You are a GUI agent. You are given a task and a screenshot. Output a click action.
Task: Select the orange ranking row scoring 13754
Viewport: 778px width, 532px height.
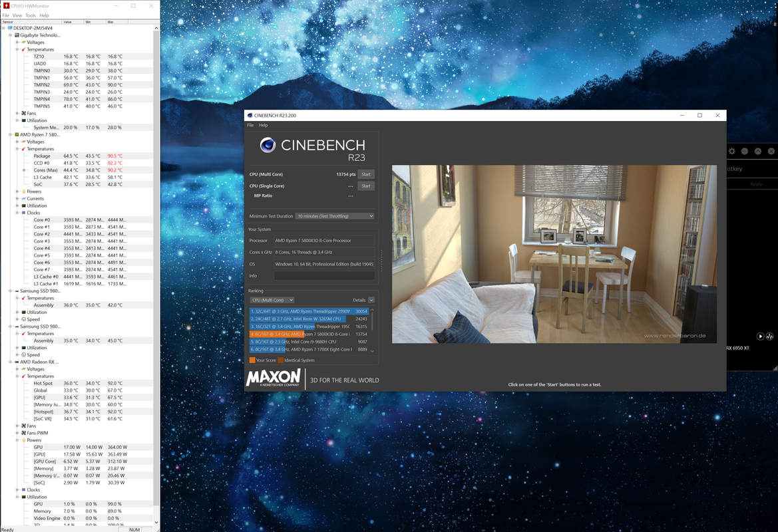pos(309,334)
